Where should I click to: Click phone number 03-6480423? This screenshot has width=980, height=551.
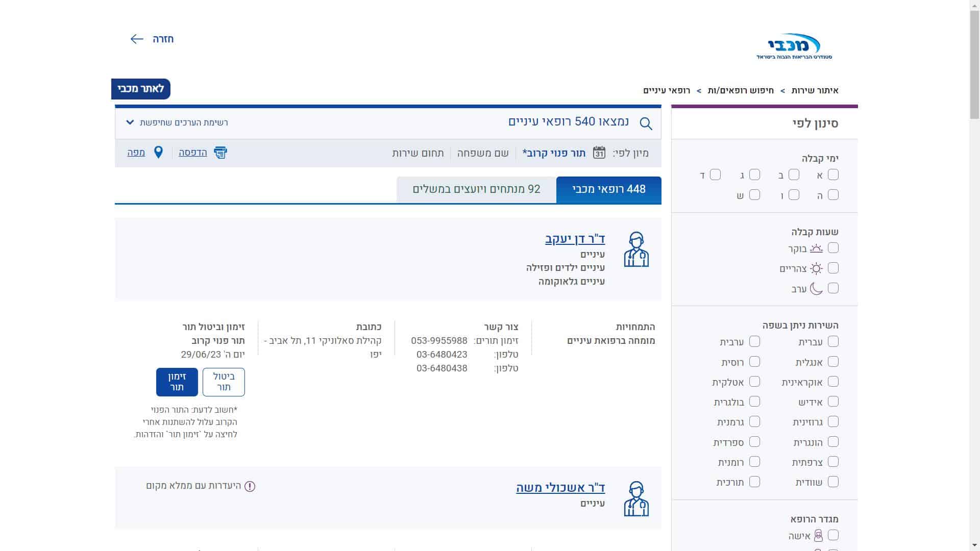click(442, 354)
